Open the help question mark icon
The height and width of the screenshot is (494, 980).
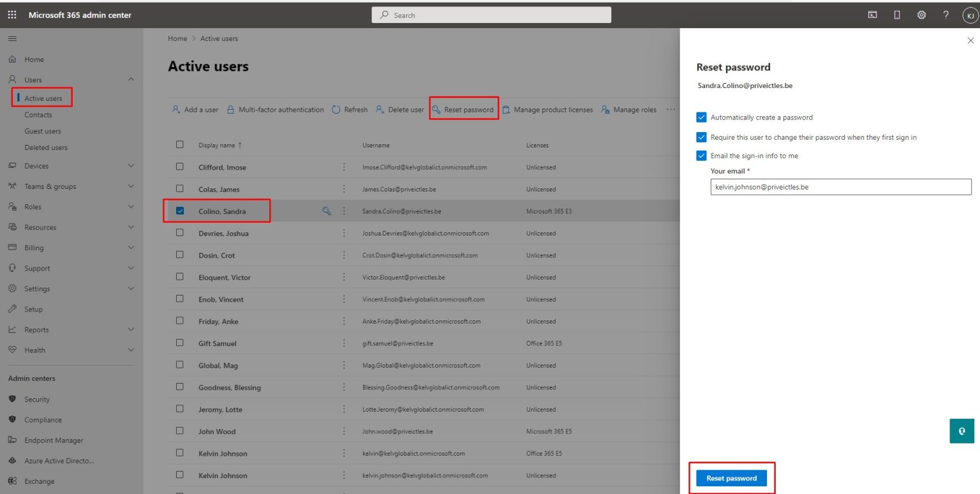946,15
